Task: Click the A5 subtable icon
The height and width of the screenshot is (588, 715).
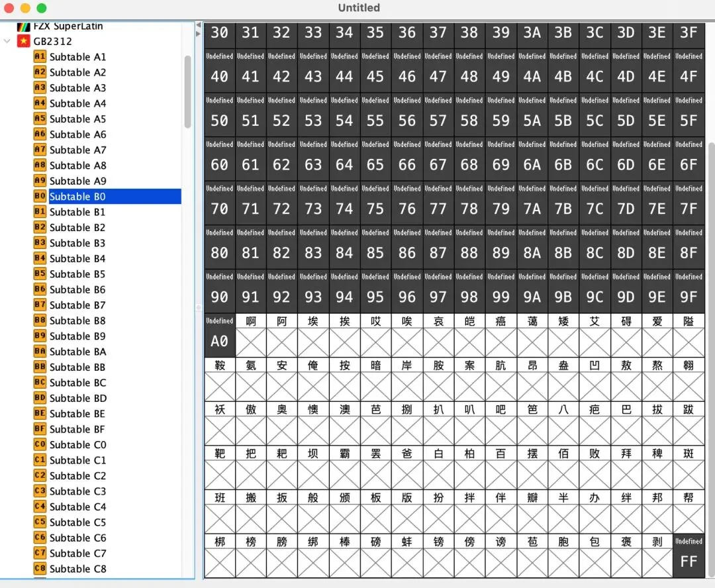Action: 40,119
